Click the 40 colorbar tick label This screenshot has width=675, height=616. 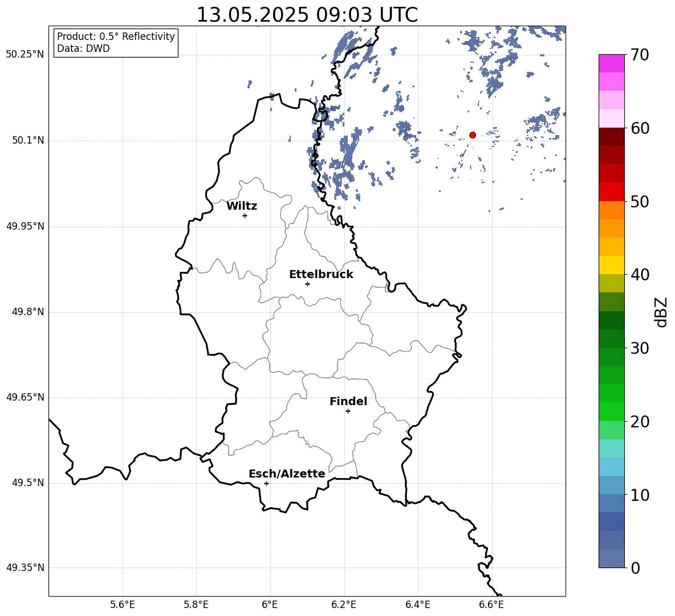(639, 275)
